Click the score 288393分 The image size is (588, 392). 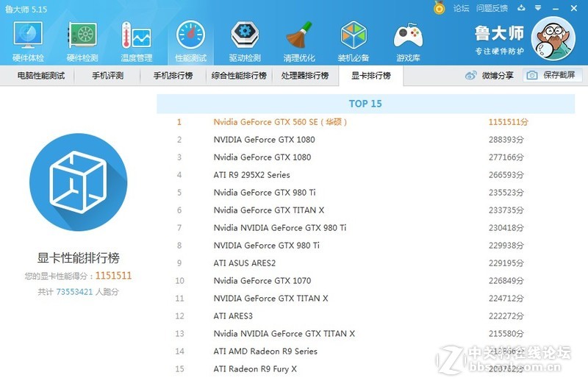[x=506, y=140]
